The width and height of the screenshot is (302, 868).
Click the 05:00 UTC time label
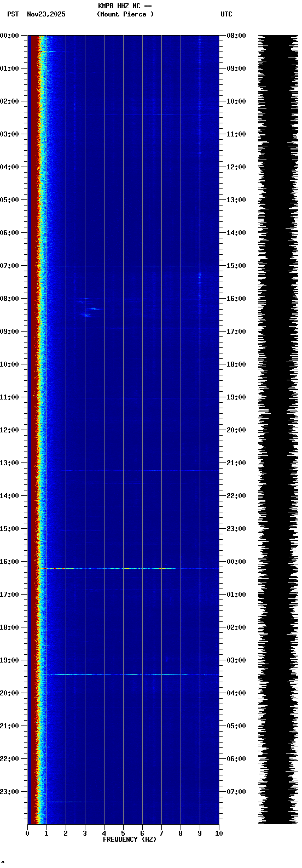pos(236,726)
